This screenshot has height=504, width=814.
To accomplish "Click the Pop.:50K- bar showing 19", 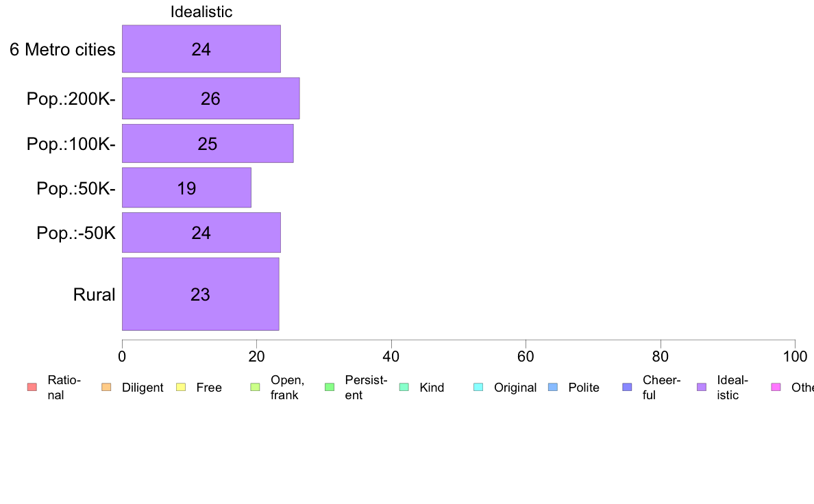I will click(x=186, y=188).
